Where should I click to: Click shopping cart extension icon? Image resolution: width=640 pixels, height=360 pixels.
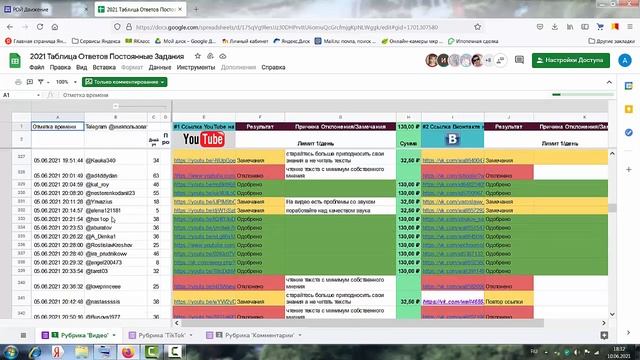coord(600,27)
